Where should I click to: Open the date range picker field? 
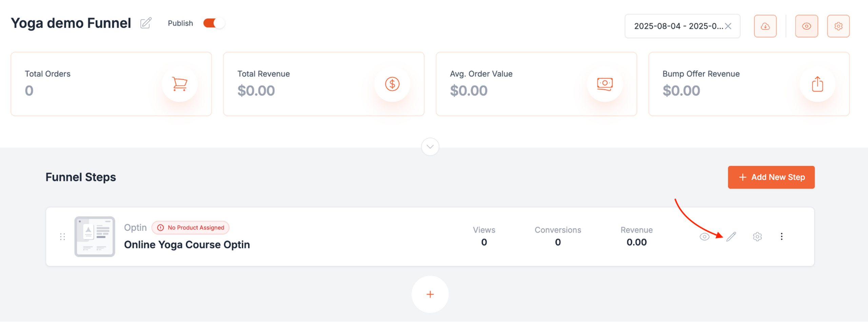click(682, 26)
